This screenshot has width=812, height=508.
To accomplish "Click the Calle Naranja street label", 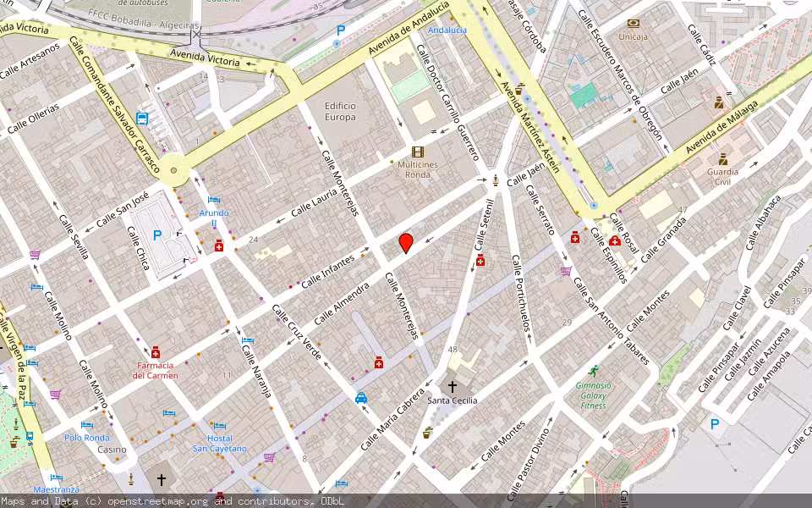I will [x=257, y=371].
